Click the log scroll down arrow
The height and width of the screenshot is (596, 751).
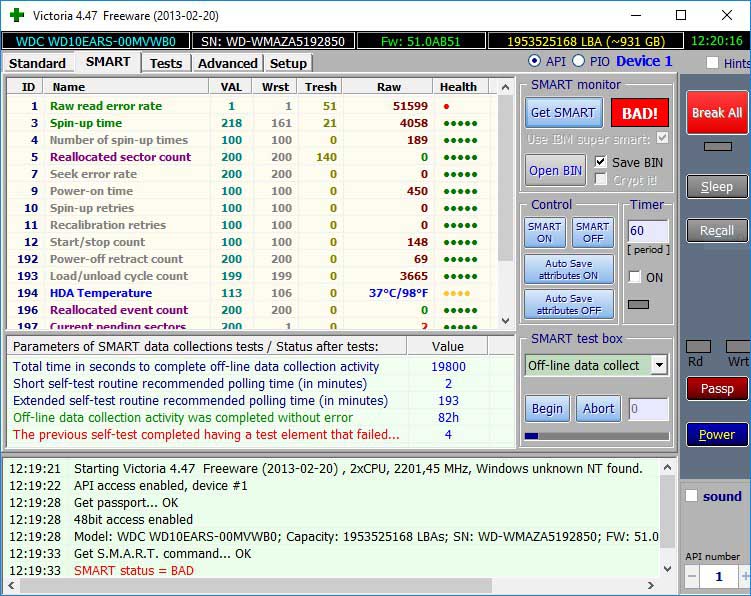point(667,569)
